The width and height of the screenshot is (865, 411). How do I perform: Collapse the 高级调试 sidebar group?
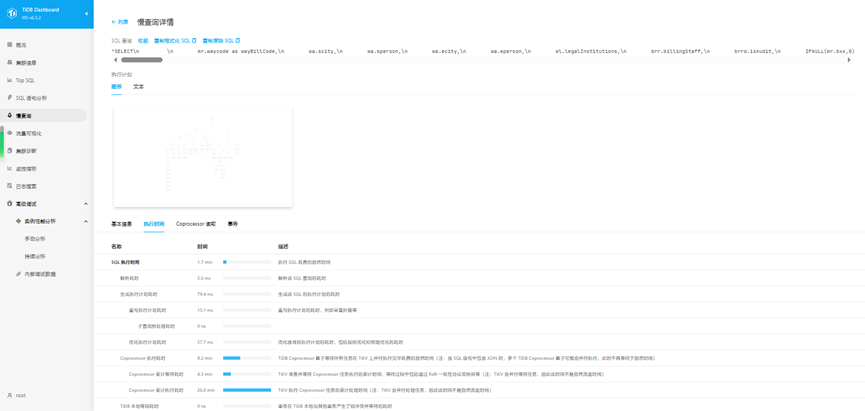coord(85,204)
